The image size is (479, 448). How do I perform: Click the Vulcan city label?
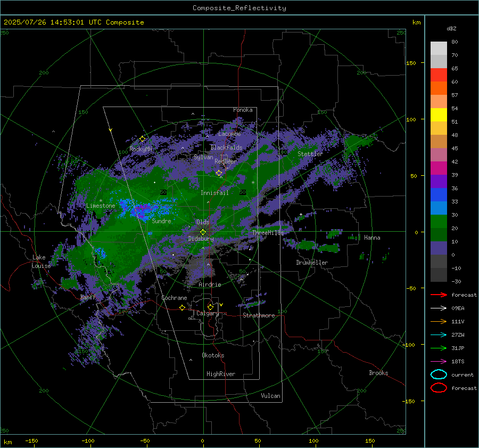click(271, 396)
